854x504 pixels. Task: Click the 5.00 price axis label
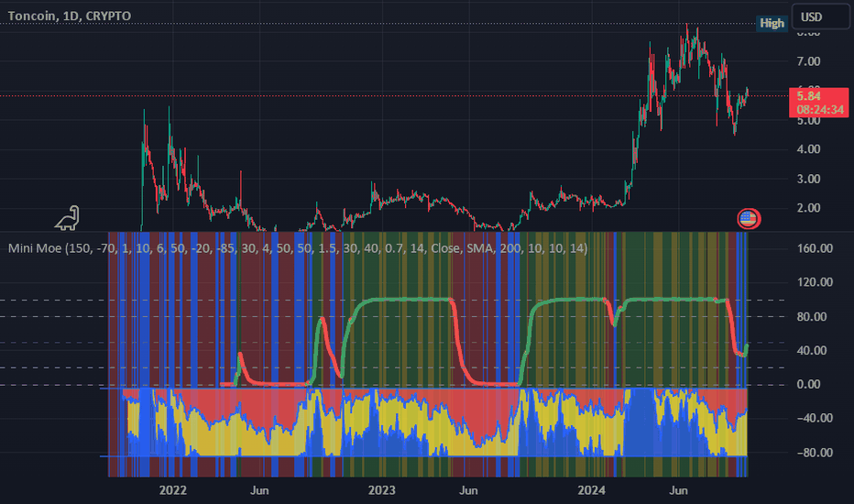[x=808, y=121]
